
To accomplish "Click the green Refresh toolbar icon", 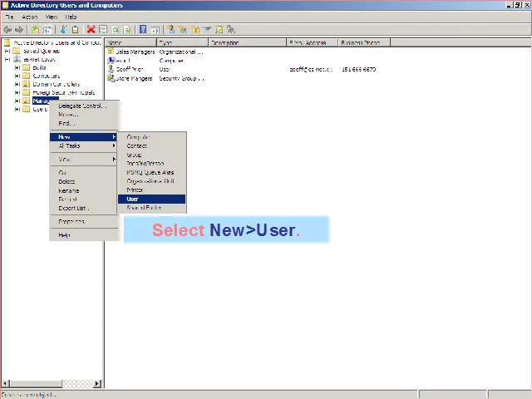I will (x=116, y=30).
